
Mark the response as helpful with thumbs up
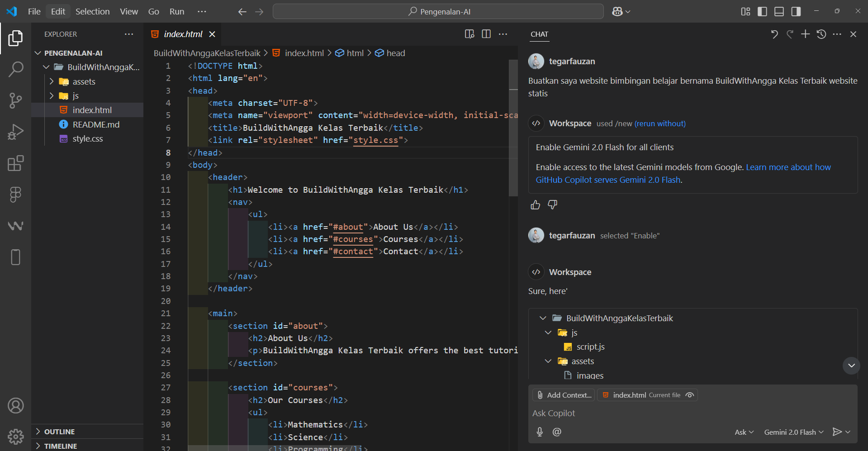tap(536, 205)
